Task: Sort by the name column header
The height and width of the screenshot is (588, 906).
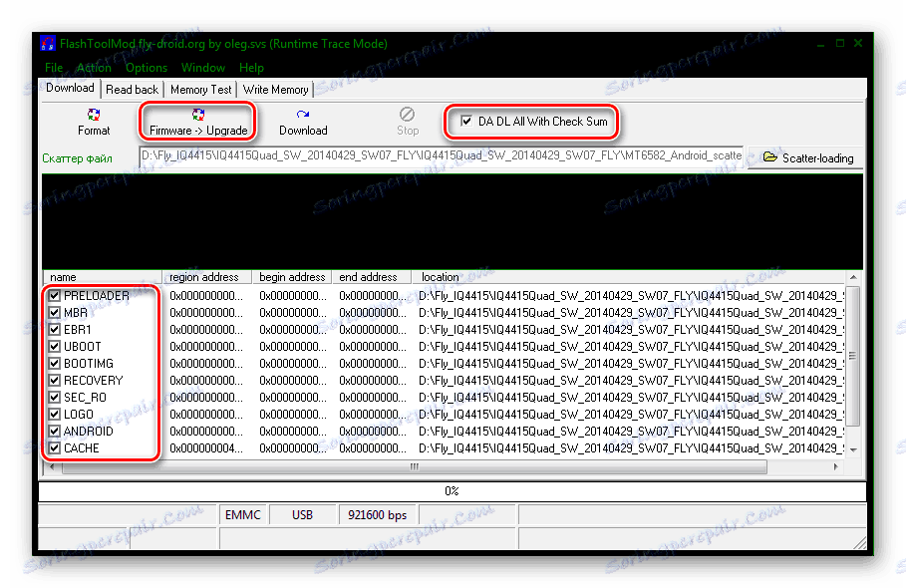Action: point(102,277)
